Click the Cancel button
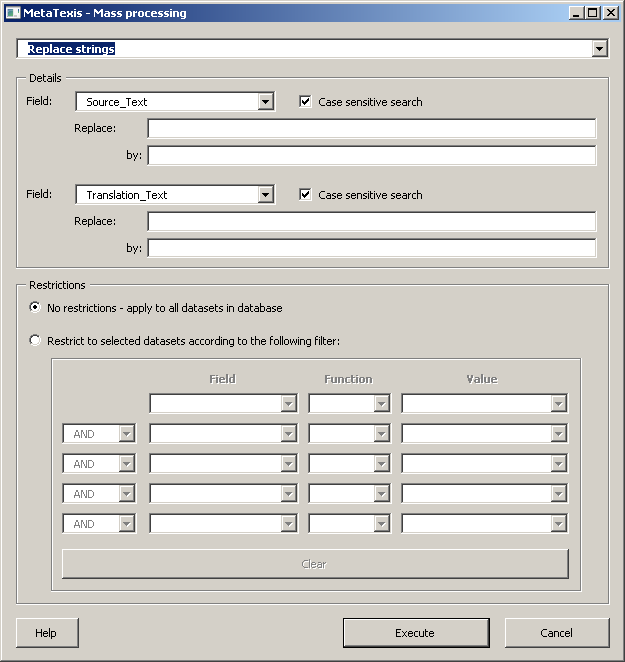 tap(557, 633)
